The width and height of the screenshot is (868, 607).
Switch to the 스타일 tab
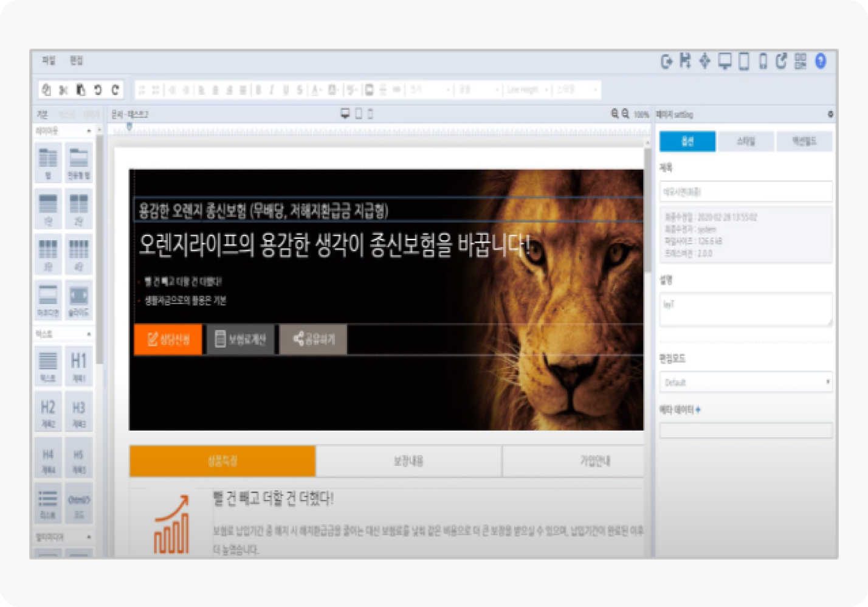(x=746, y=141)
